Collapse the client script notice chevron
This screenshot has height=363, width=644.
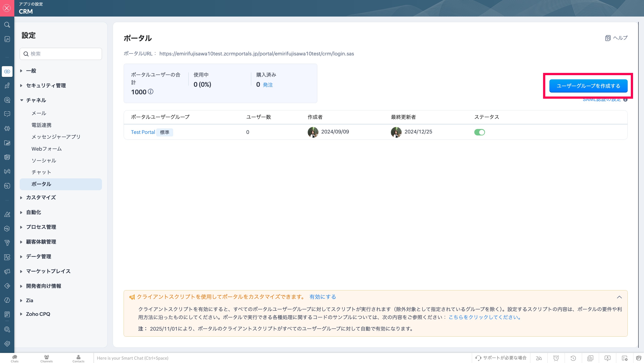[619, 297]
